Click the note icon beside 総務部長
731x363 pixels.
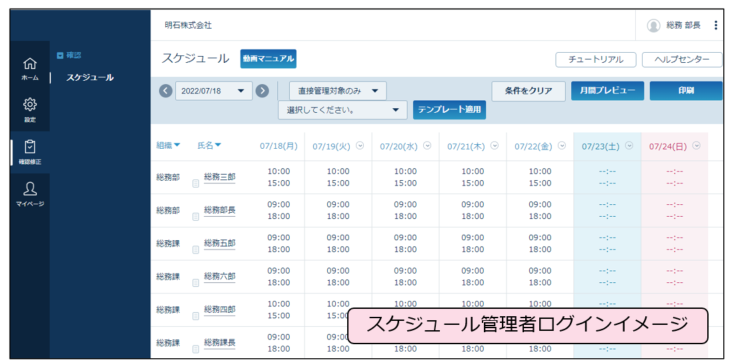pyautogui.click(x=196, y=217)
